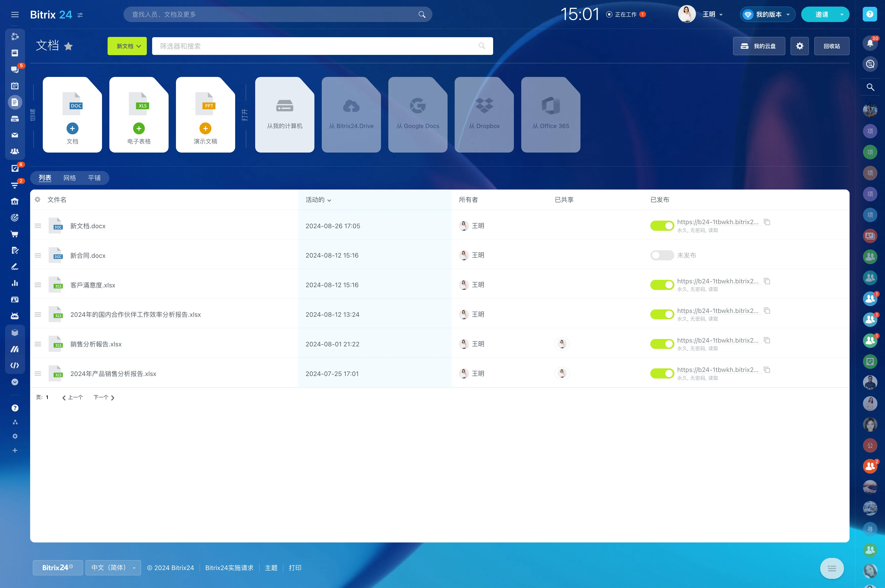Add documents page to favorites star

coord(68,46)
